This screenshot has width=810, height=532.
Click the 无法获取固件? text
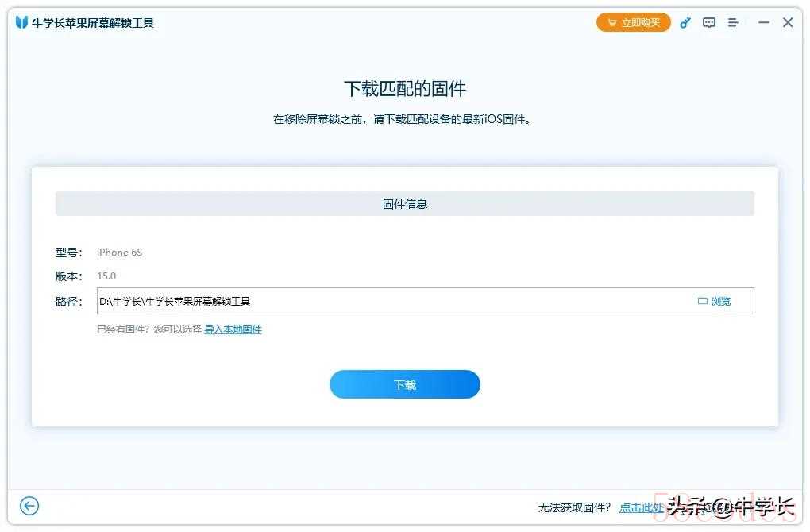574,507
